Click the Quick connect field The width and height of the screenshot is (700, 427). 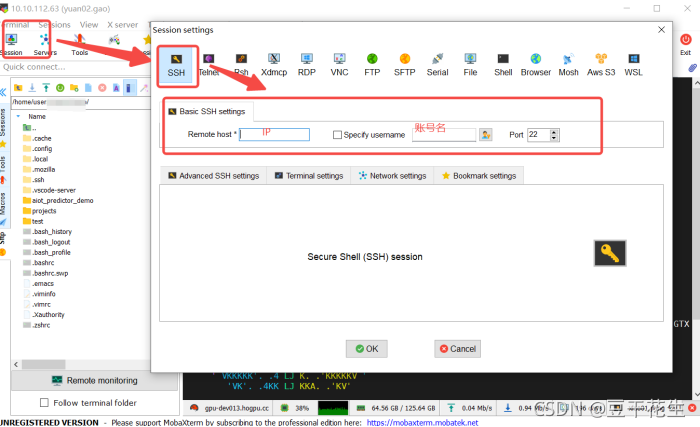(76, 67)
